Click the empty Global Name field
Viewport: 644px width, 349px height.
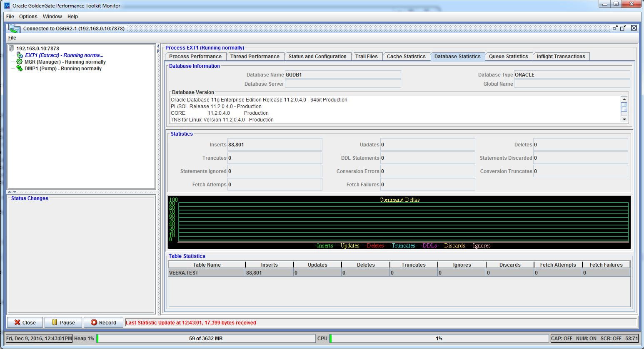tap(572, 84)
